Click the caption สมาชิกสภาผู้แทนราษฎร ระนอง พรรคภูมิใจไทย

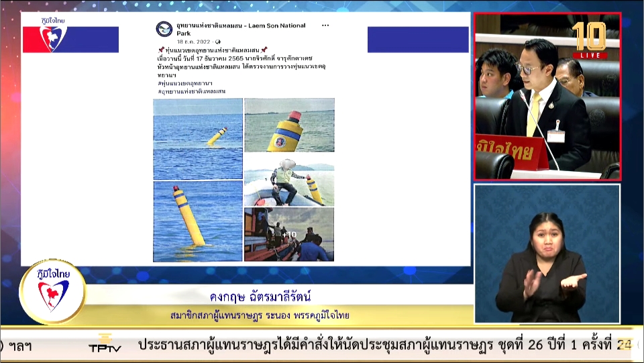[260, 315]
